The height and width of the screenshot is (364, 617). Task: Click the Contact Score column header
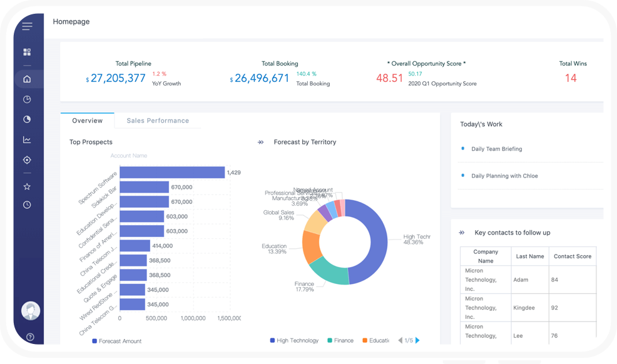pos(573,256)
